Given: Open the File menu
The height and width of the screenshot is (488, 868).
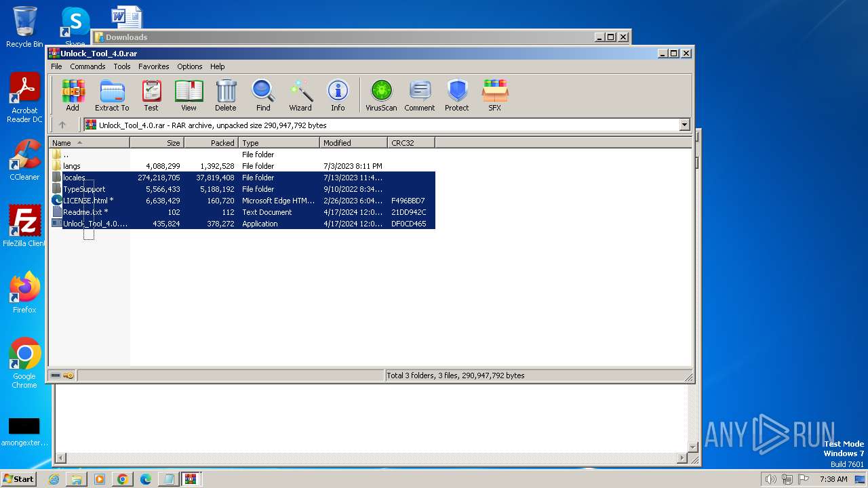Looking at the screenshot, I should click(x=56, y=66).
